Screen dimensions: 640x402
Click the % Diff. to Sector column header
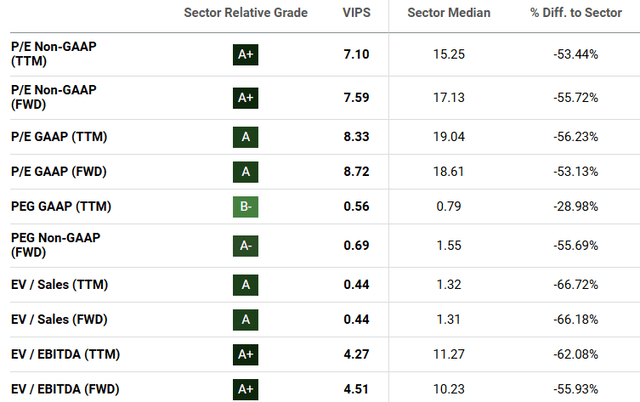coord(577,13)
